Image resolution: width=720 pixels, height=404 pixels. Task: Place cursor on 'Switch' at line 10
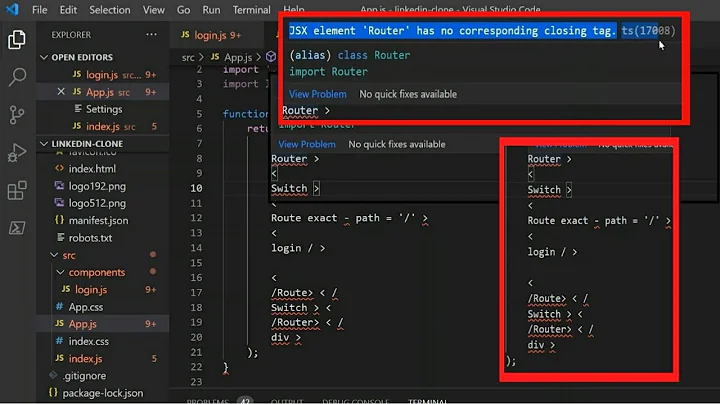click(x=289, y=188)
